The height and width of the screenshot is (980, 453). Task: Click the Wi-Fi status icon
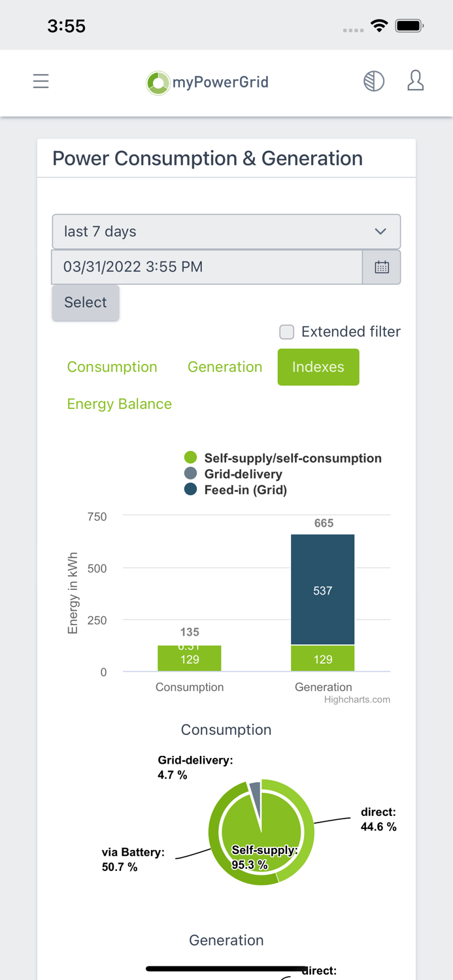[x=380, y=25]
